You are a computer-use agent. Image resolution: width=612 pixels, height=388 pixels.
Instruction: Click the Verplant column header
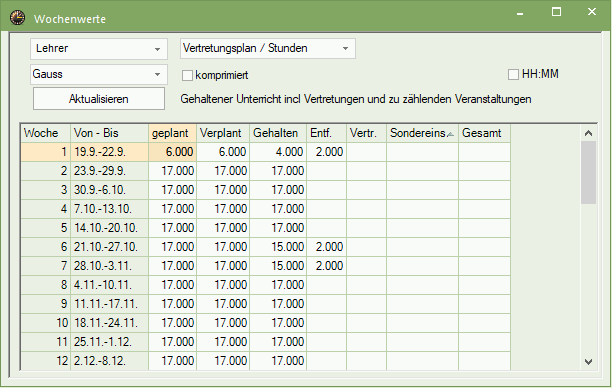point(223,133)
